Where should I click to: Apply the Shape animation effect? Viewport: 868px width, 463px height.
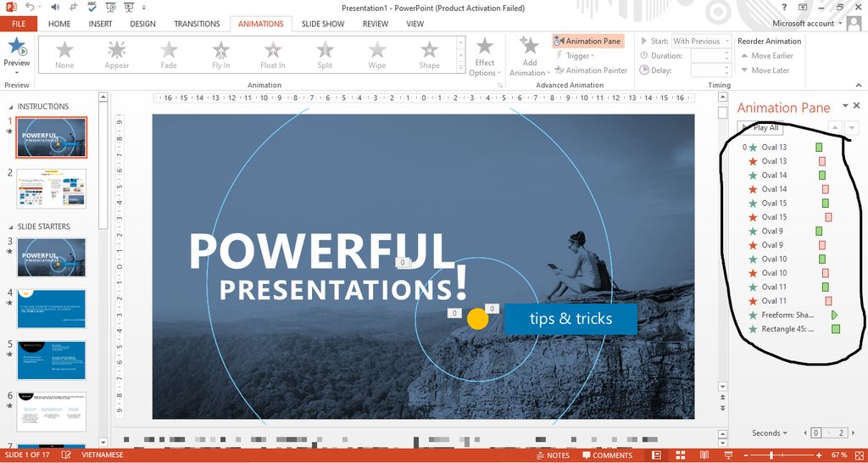pos(429,55)
